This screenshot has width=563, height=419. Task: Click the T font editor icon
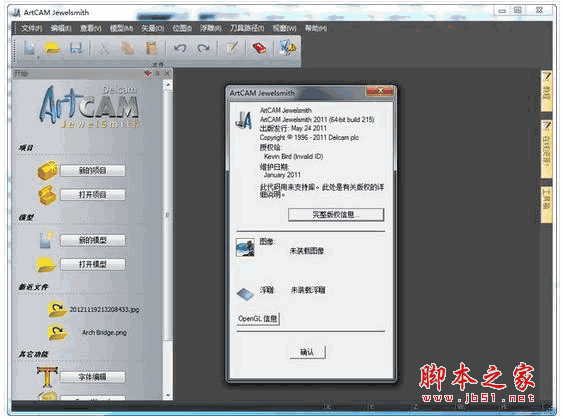(47, 376)
